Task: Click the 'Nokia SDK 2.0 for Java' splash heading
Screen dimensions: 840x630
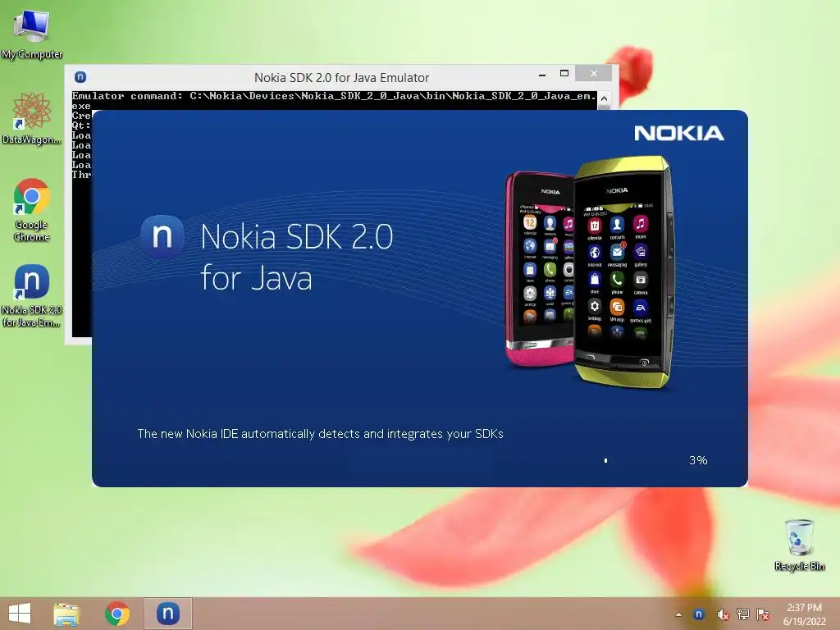Action: pyautogui.click(x=297, y=257)
